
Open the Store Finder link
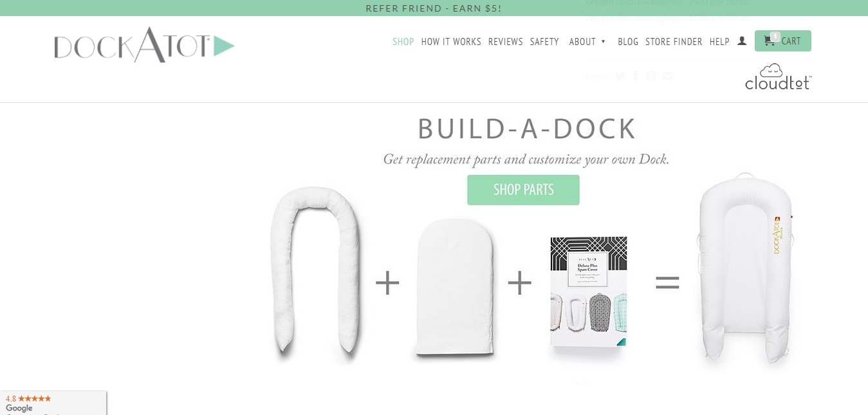click(674, 42)
